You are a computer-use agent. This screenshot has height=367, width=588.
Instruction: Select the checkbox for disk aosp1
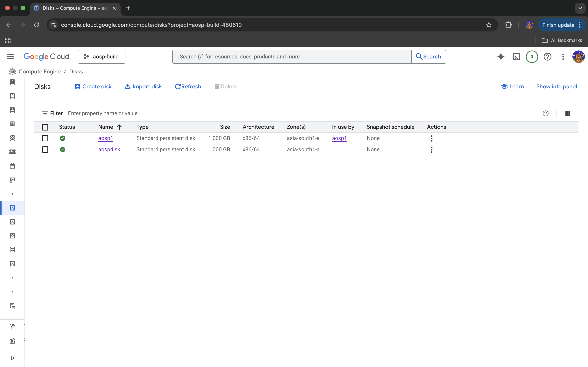click(45, 138)
